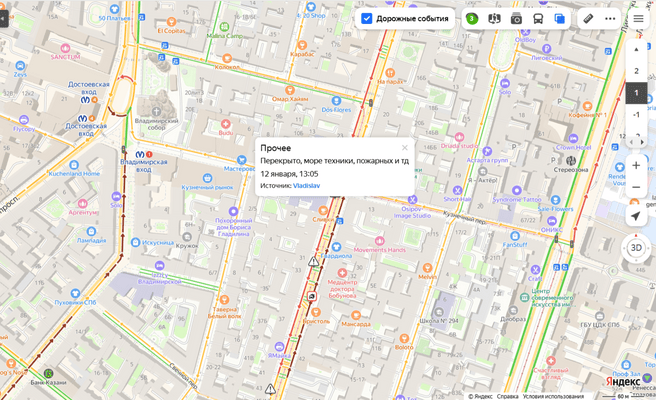
Task: Toggle the 3D tilt compass control
Action: pyautogui.click(x=636, y=248)
